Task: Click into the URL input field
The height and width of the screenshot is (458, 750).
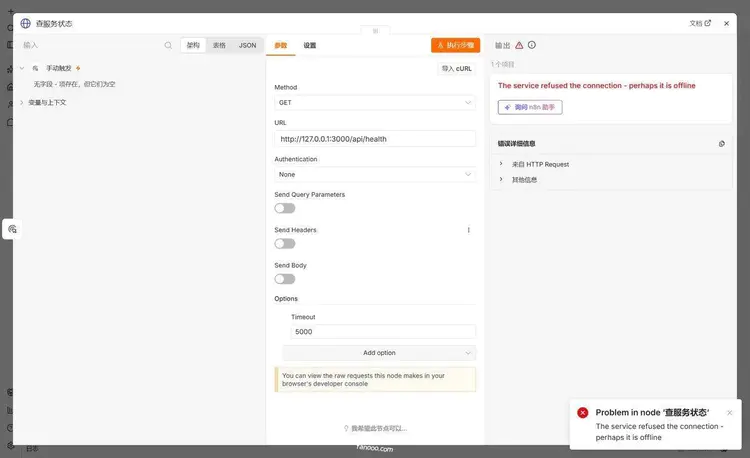Action: tap(375, 139)
